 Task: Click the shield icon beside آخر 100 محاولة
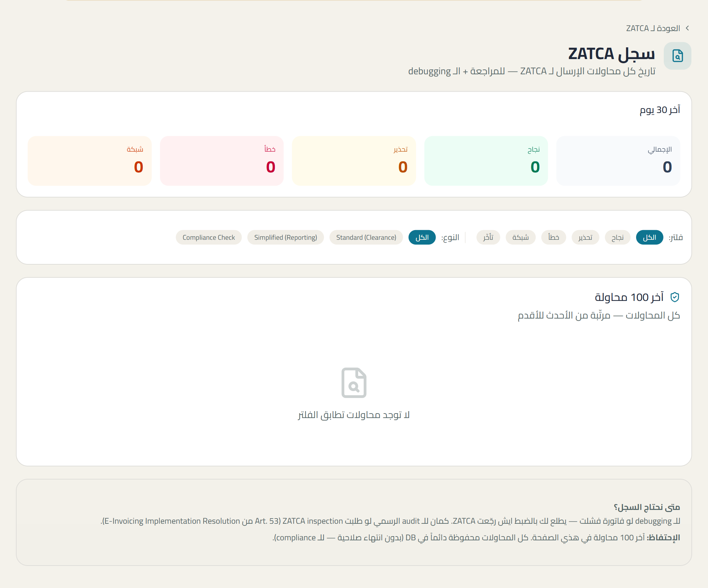675,297
